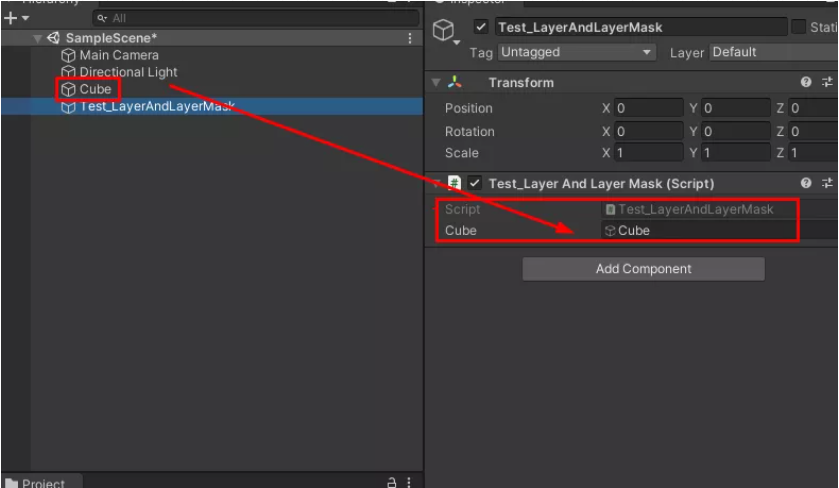
Task: Select Main Camera in hierarchy
Action: click(119, 55)
